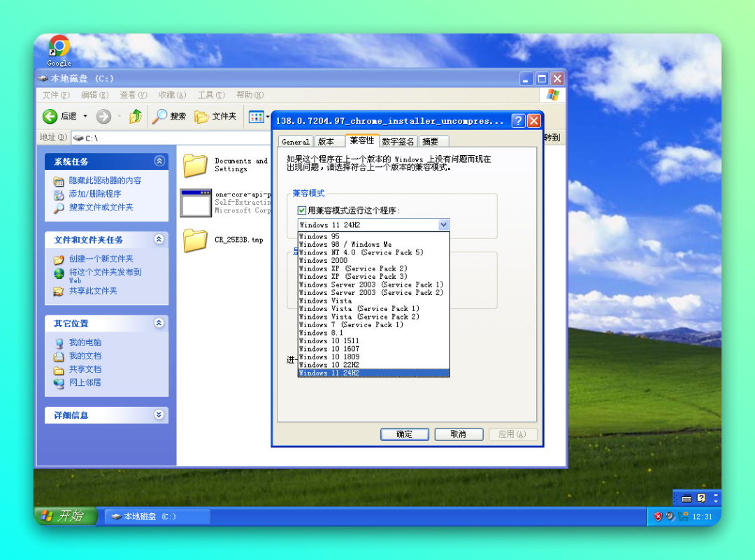Open the 文件(F) menu

pyautogui.click(x=56, y=95)
